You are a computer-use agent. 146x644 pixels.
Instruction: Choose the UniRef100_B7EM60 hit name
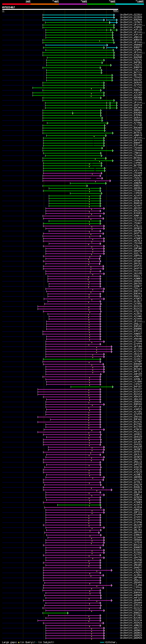131,115
